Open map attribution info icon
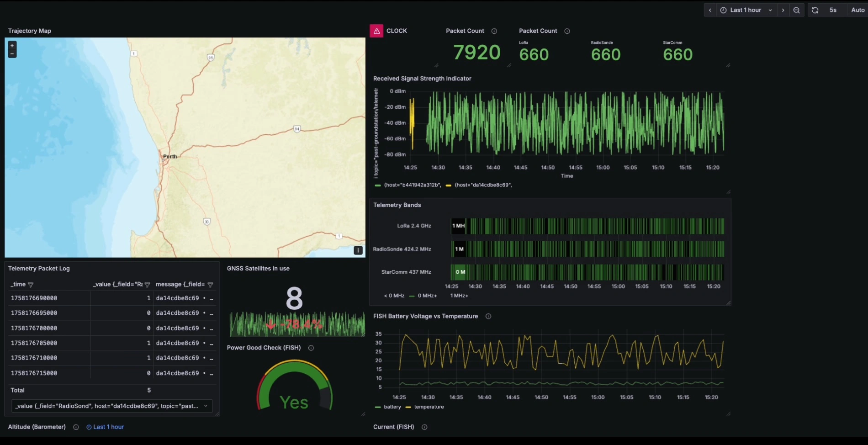The height and width of the screenshot is (445, 868). click(358, 250)
